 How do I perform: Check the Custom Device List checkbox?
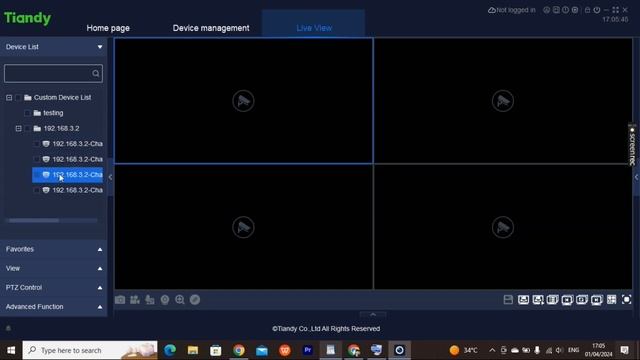click(18, 98)
